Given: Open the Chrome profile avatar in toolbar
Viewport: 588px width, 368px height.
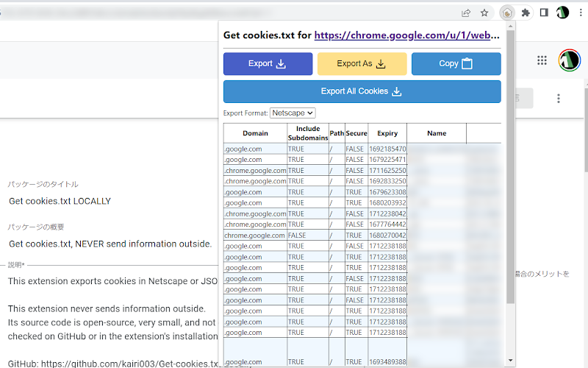Looking at the screenshot, I should pos(562,13).
